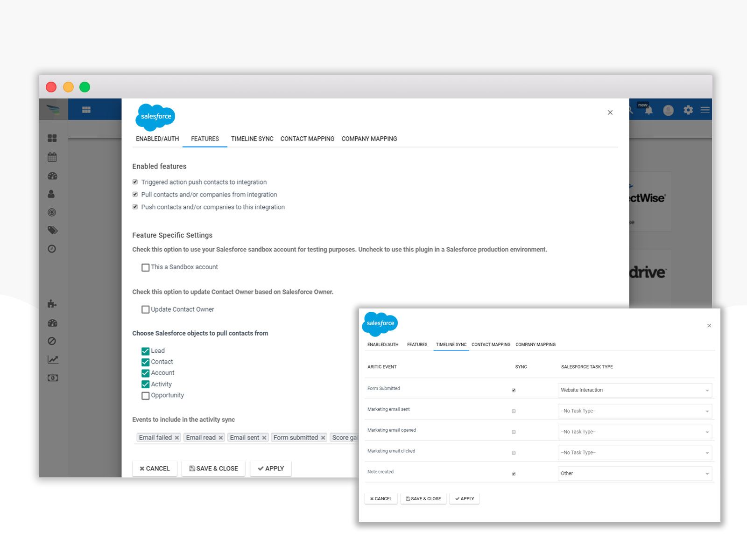Open the hamburger menu in the header
747x560 pixels.
(705, 110)
